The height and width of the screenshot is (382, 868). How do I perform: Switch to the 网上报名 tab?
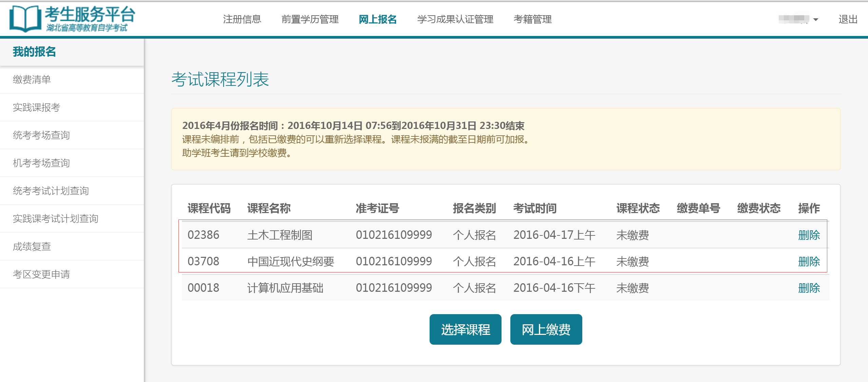click(x=378, y=19)
